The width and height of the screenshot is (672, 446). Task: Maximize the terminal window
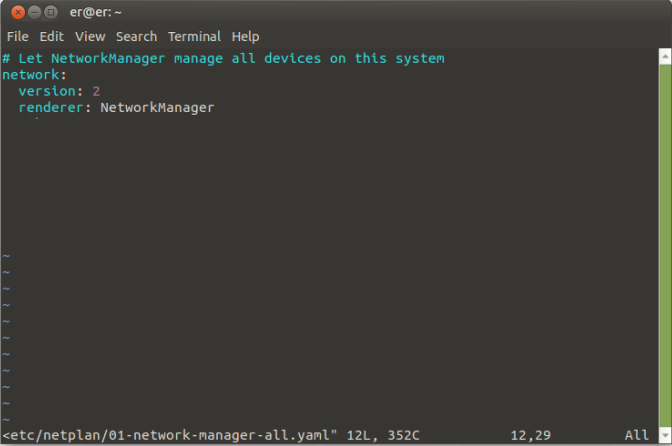click(x=51, y=12)
